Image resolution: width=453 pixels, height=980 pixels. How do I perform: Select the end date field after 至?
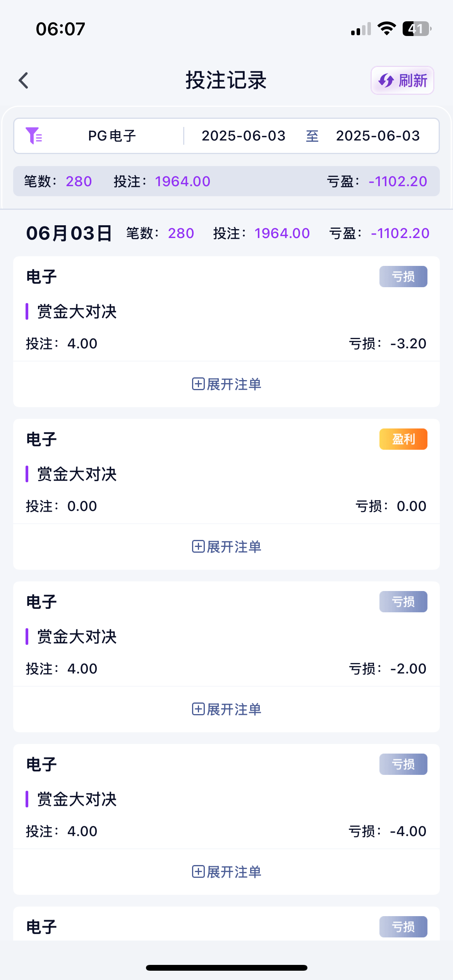pyautogui.click(x=377, y=136)
